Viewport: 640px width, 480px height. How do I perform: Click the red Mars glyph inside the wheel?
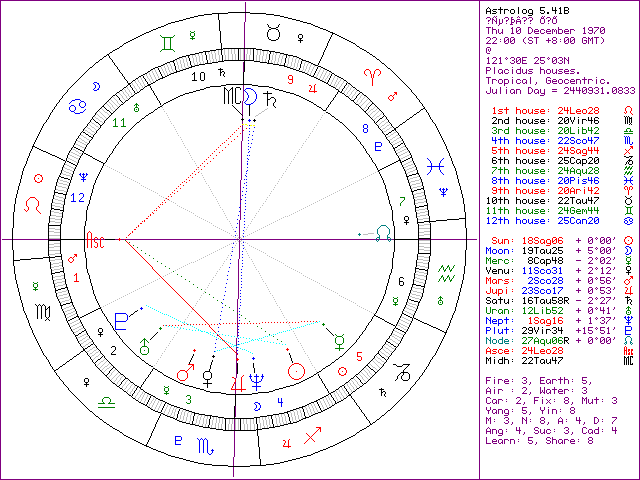tap(185, 373)
